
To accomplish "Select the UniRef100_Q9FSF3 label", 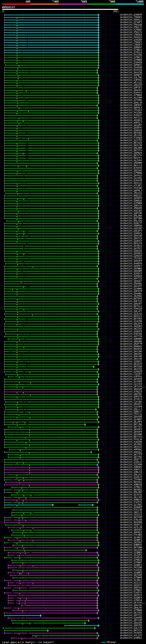I will click(131, 88).
